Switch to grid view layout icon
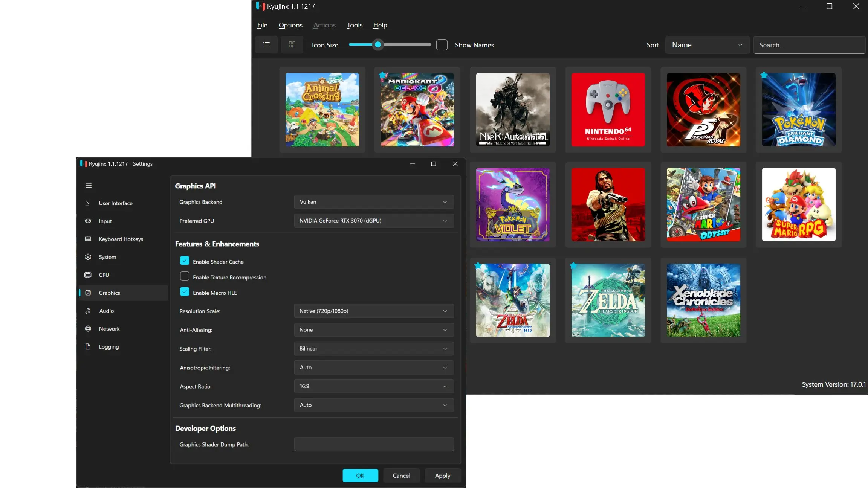Viewport: 868px width, 488px height. click(292, 45)
